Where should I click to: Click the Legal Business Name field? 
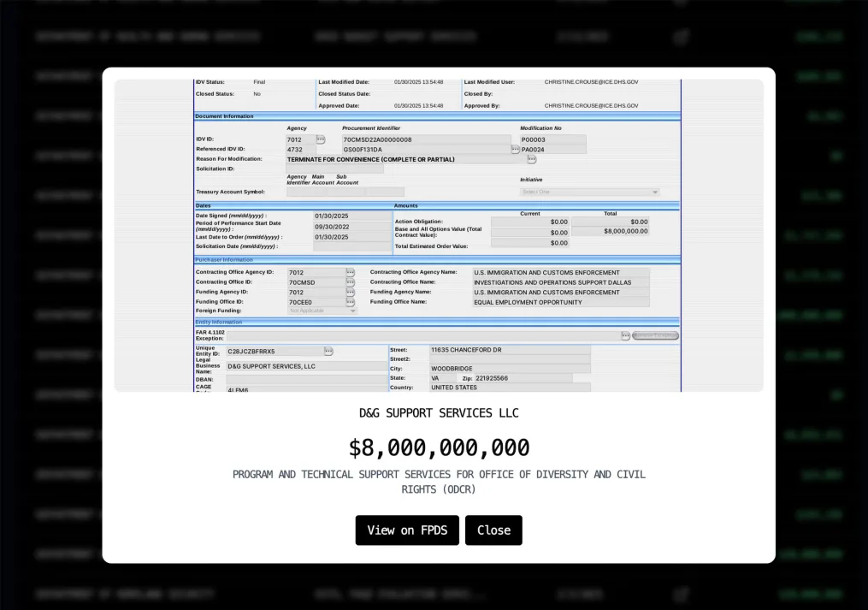[x=304, y=366]
